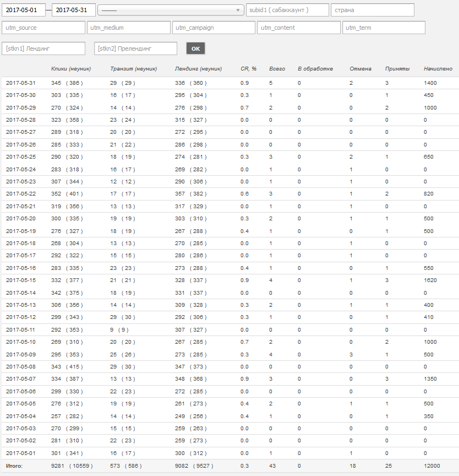This screenshot has width=459, height=476.
Task: Focus the [stkn1] Лендинг field
Action: tap(43, 48)
